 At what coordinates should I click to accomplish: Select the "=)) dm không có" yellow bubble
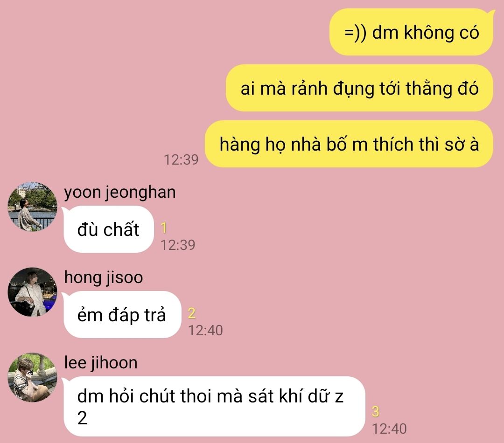click(x=412, y=32)
